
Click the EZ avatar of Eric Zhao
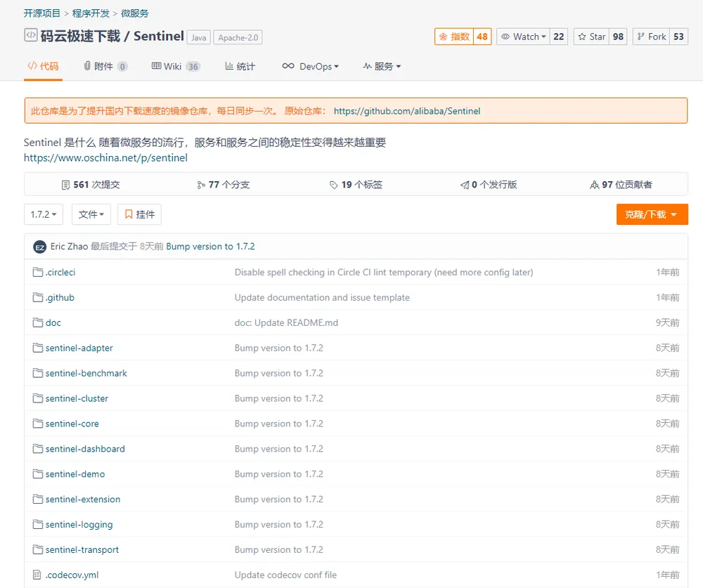pyautogui.click(x=40, y=247)
